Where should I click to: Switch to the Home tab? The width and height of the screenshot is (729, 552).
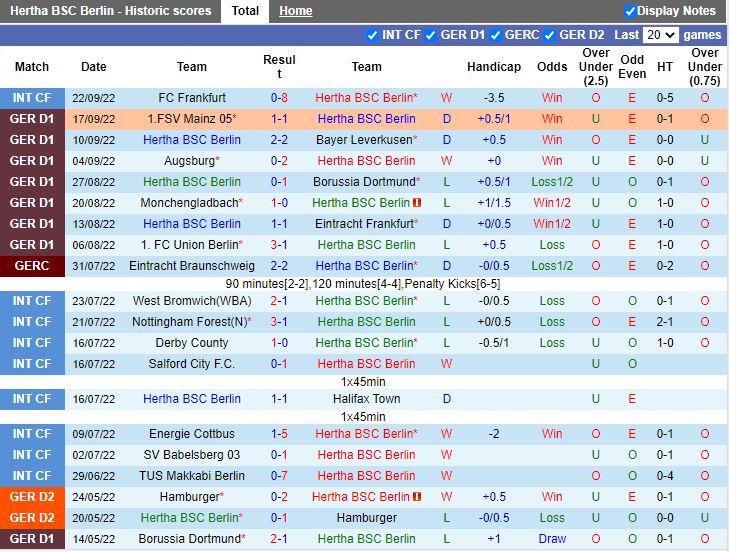[x=296, y=11]
